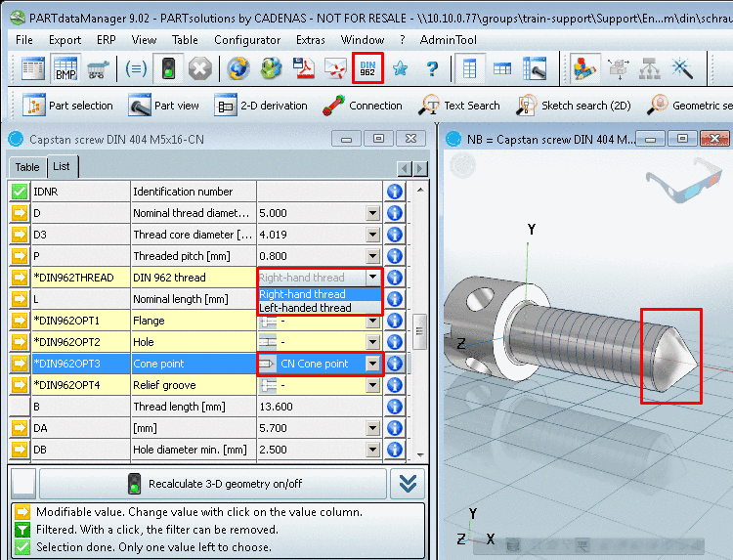Screen dimensions: 733x560
Task: Click the DIN 962 toolbar icon
Action: [368, 68]
